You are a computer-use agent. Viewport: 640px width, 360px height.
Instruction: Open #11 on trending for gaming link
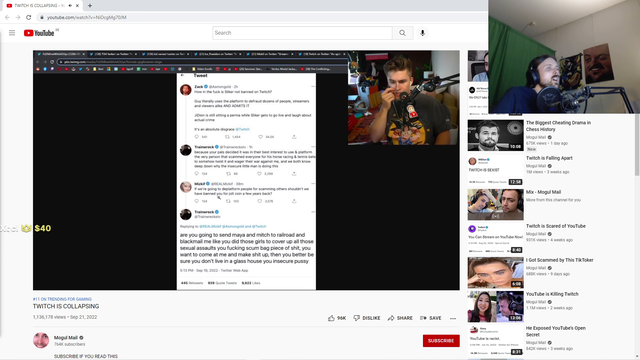[62, 299]
